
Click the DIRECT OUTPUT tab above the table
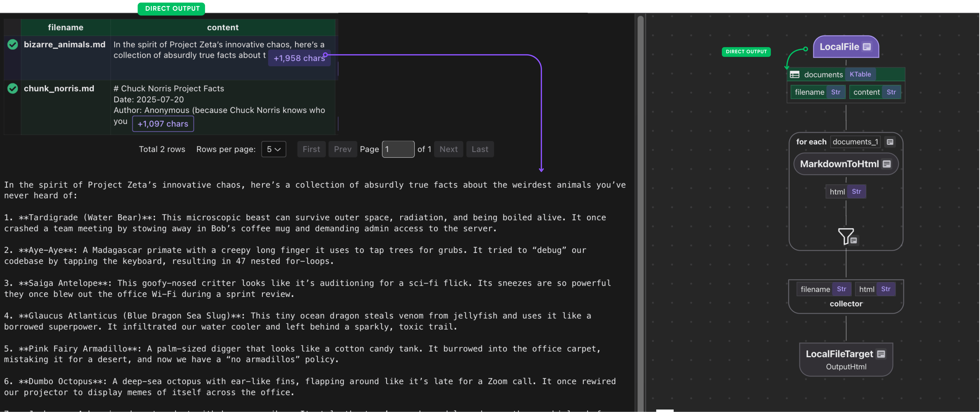[172, 8]
